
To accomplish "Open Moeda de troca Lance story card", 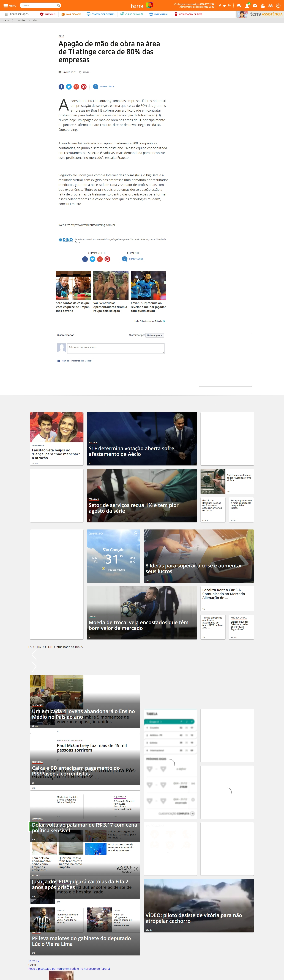I will 142,613.
